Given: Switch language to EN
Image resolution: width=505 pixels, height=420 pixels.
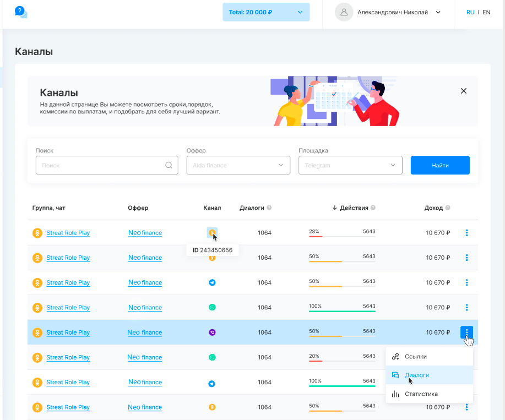Looking at the screenshot, I should (486, 12).
